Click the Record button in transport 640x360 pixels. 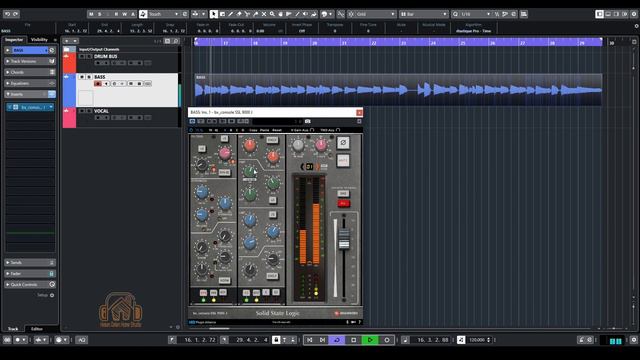pyautogui.click(x=387, y=340)
